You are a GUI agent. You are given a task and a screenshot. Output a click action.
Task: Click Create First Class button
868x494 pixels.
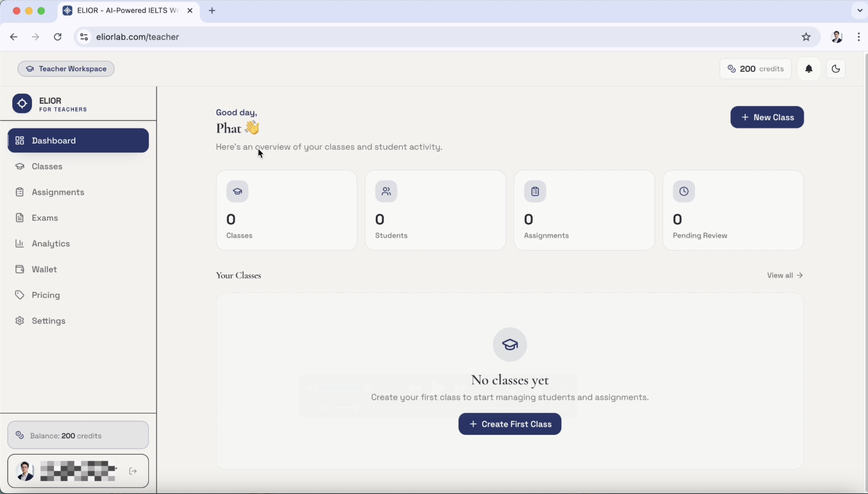pos(509,424)
